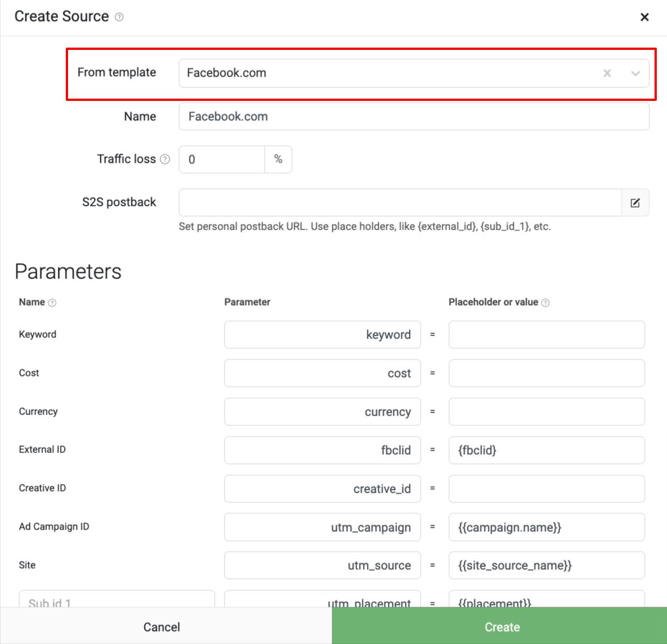Image resolution: width=667 pixels, height=644 pixels.
Task: Edit the {fbclid} placeholder value
Action: pyautogui.click(x=547, y=450)
